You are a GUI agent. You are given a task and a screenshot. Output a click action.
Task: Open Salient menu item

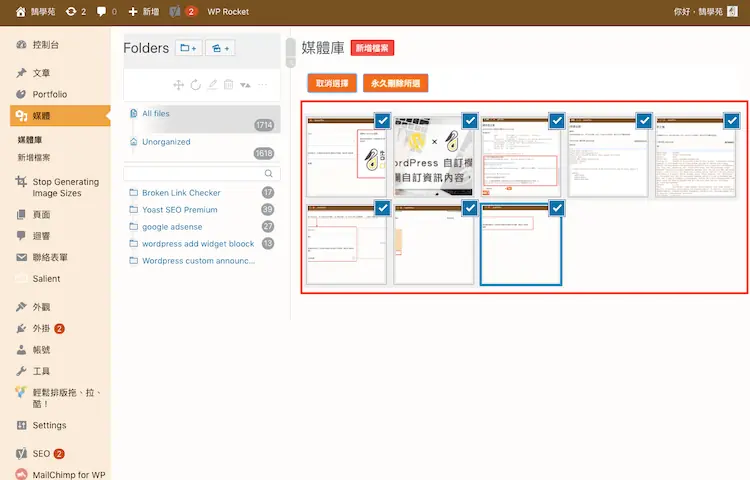point(46,279)
